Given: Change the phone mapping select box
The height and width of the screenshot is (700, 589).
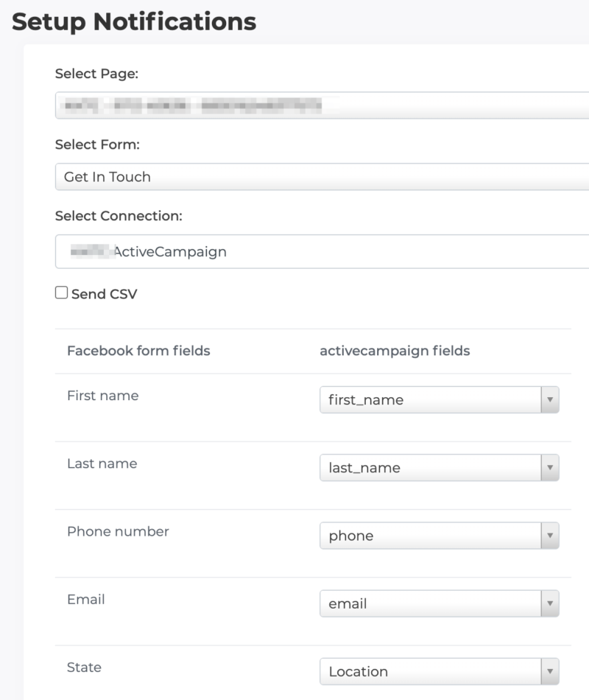Looking at the screenshot, I should click(x=431, y=536).
